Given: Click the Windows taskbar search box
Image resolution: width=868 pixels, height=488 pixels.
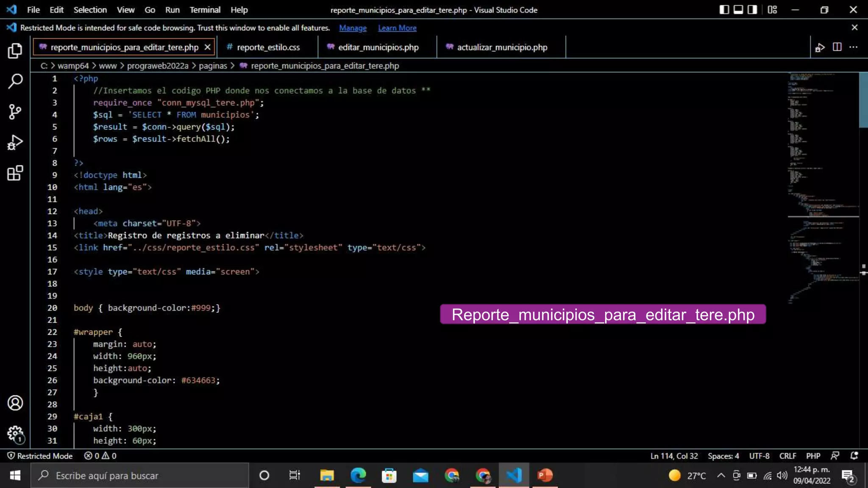Looking at the screenshot, I should (x=140, y=476).
